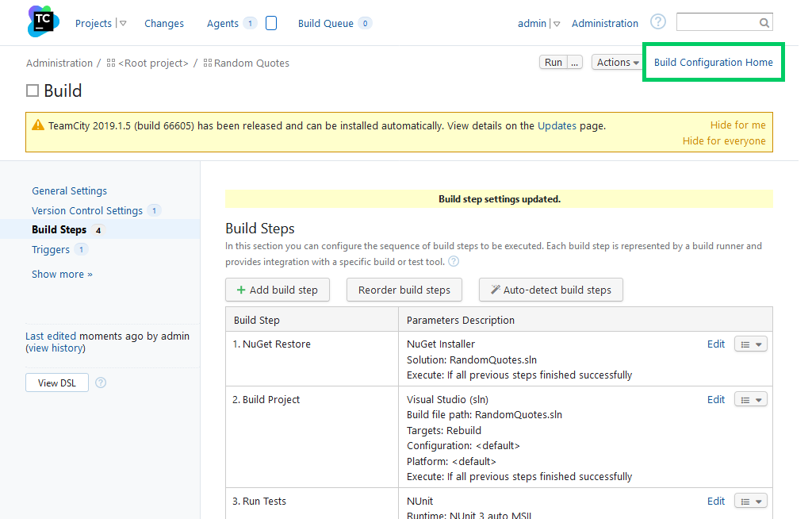Open Run Tests step options dropdown
The height and width of the screenshot is (519, 812).
pos(751,502)
